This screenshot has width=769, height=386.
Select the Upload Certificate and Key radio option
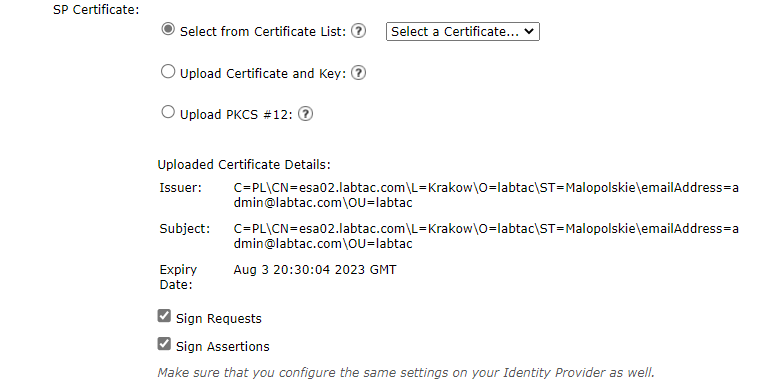click(168, 72)
